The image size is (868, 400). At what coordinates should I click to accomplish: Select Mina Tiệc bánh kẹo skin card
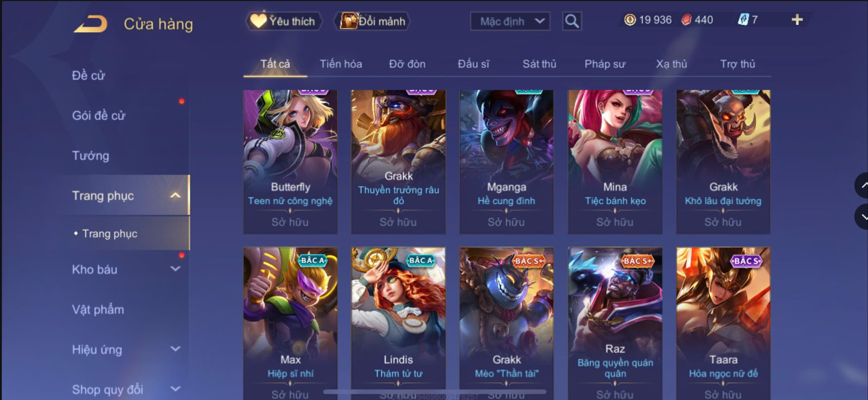coord(615,162)
